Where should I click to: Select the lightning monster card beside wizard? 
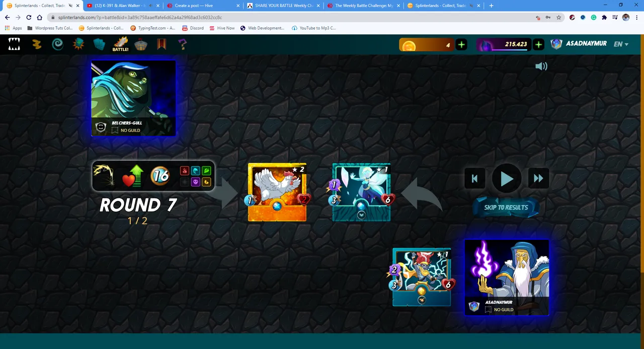tap(422, 277)
